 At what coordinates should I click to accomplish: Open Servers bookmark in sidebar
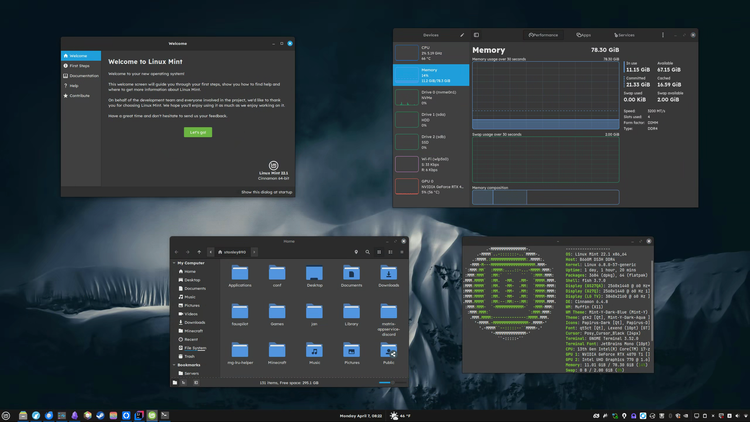coord(188,373)
